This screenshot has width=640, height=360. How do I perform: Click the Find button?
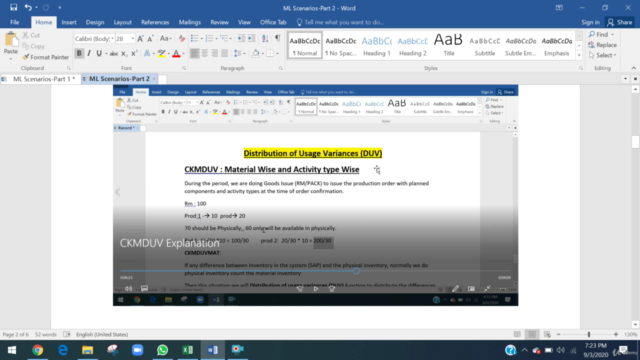tap(601, 35)
